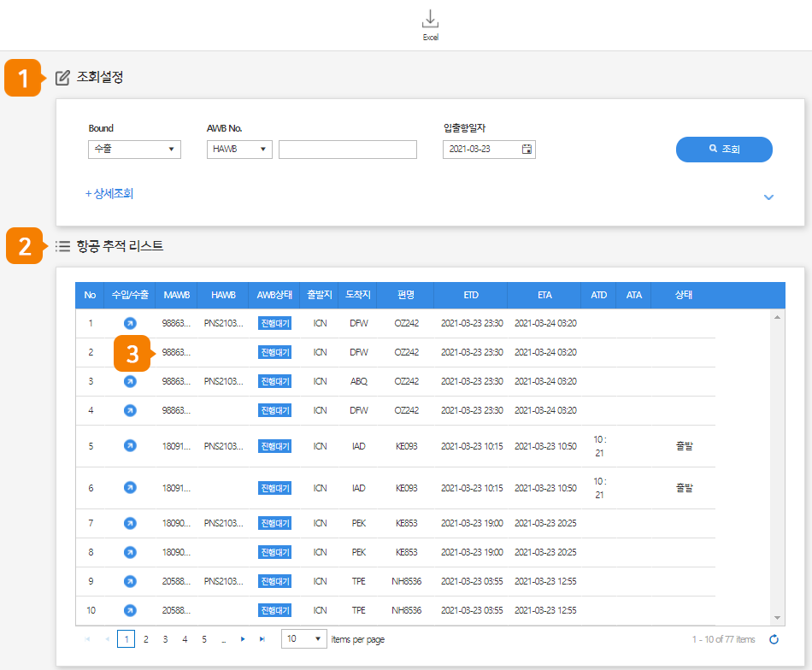812x670 pixels.
Task: Go to the next page of results
Action: click(243, 639)
